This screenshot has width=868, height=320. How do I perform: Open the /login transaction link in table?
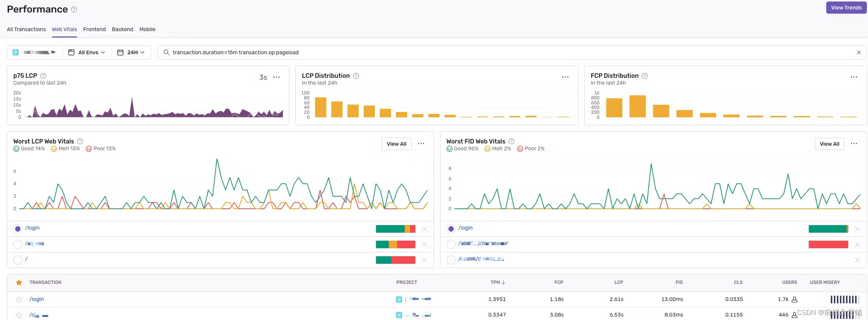(x=37, y=299)
